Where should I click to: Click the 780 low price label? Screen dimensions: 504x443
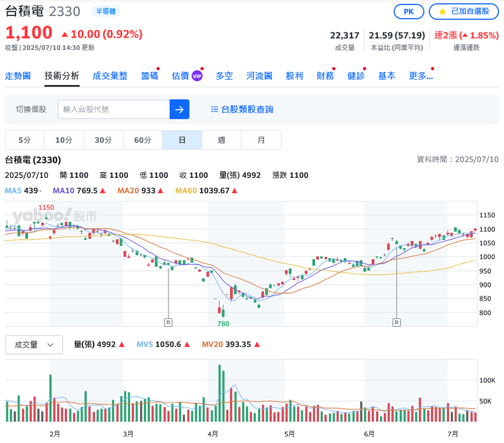click(223, 324)
